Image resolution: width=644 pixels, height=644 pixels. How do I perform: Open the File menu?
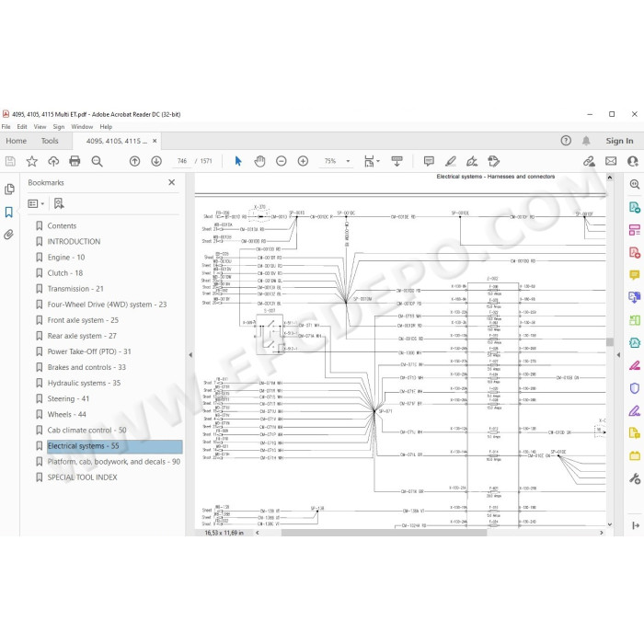[x=6, y=127]
